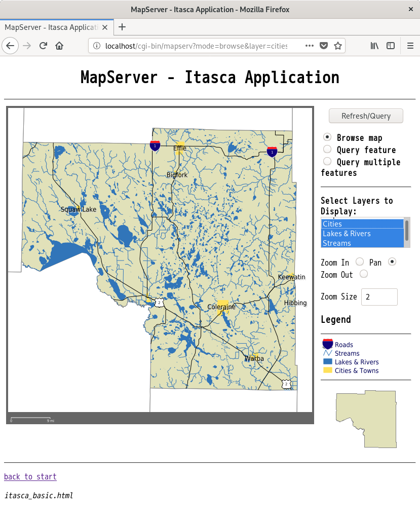The height and width of the screenshot is (520, 420).
Task: Enable Zoom In mode
Action: pyautogui.click(x=359, y=262)
